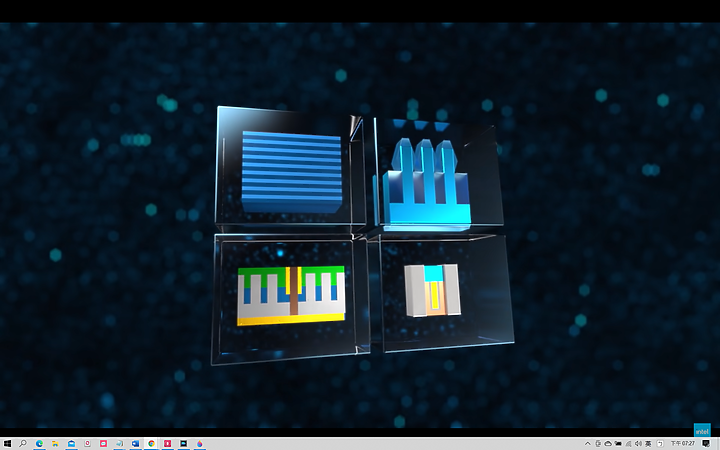Click the green and yellow cross-section cube

[x=290, y=298]
